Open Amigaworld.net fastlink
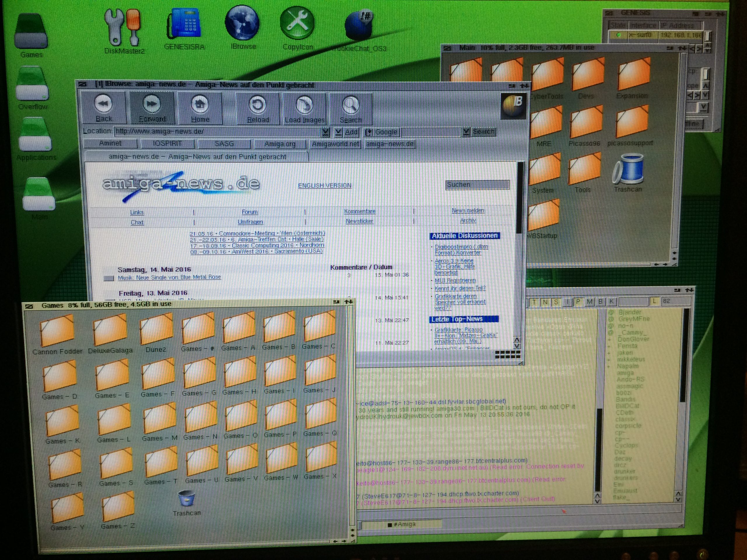Viewport: 747px width, 560px height. coord(335,144)
